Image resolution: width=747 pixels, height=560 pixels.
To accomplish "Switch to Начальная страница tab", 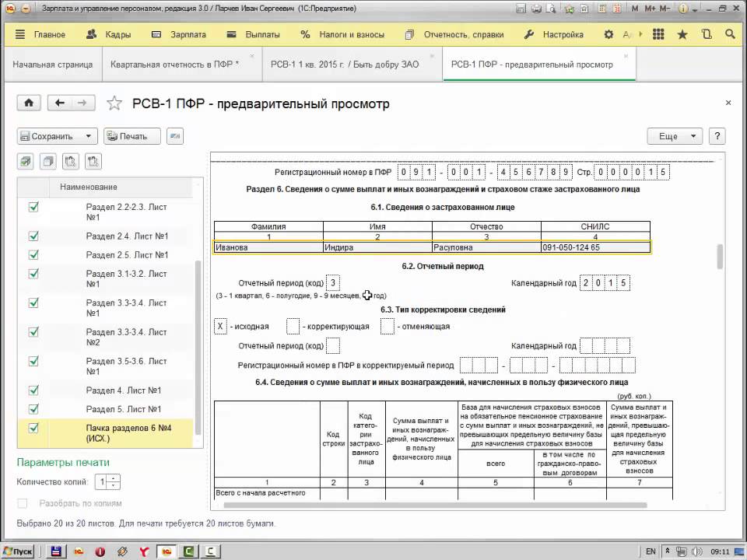I will [53, 65].
